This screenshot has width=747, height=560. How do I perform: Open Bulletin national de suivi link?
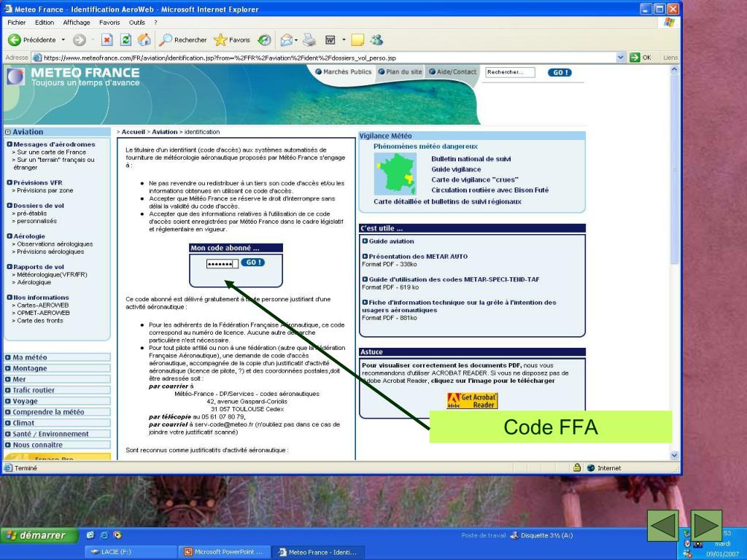click(x=471, y=159)
